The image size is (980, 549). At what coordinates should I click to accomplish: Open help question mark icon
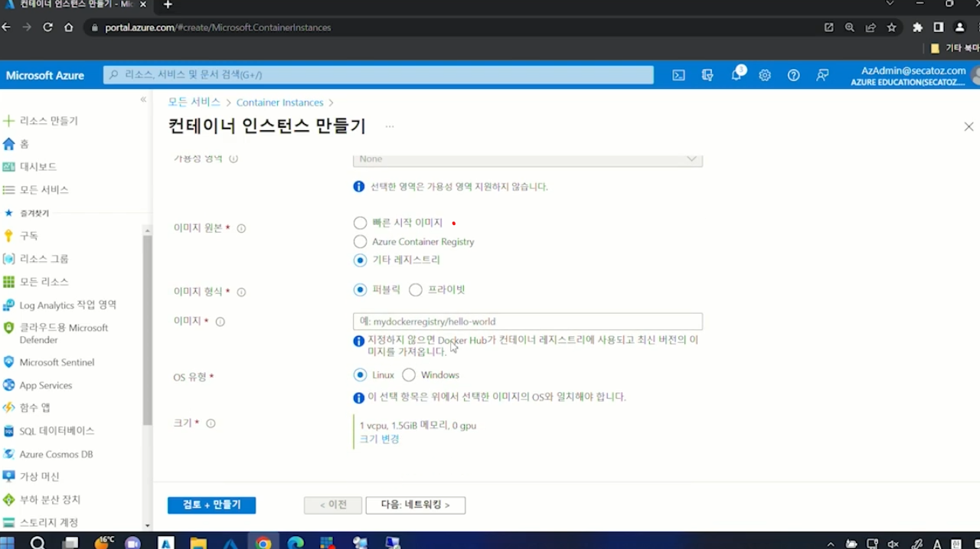click(794, 75)
